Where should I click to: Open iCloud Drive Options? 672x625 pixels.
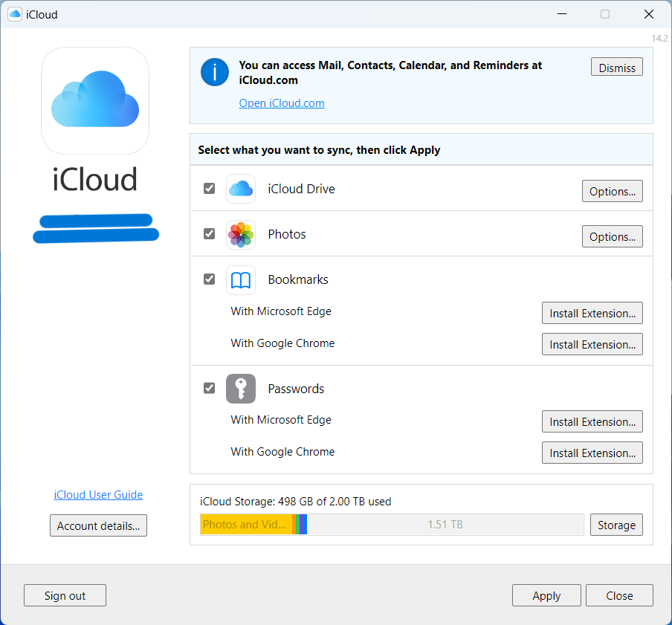point(612,191)
